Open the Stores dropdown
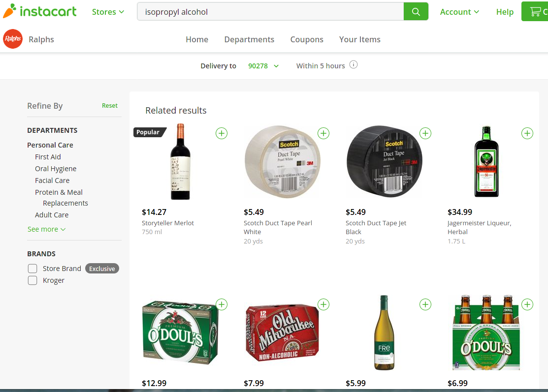The image size is (548, 392). click(108, 11)
